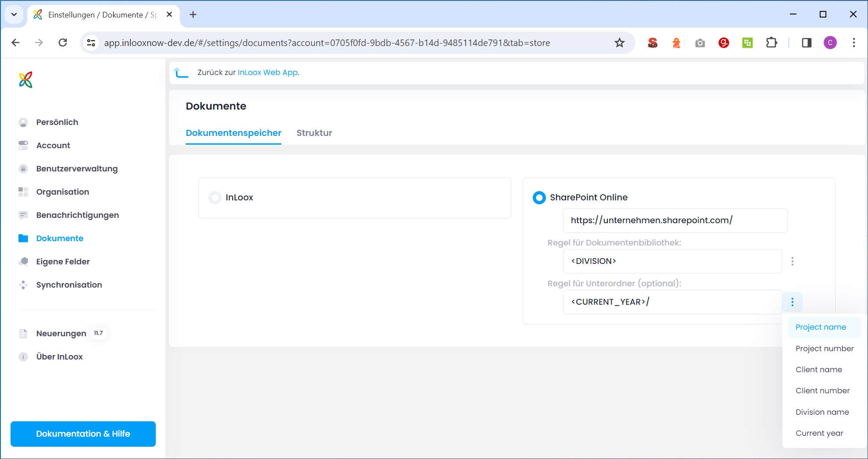Click the Dokumentation & Hilfe button

pos(83,434)
